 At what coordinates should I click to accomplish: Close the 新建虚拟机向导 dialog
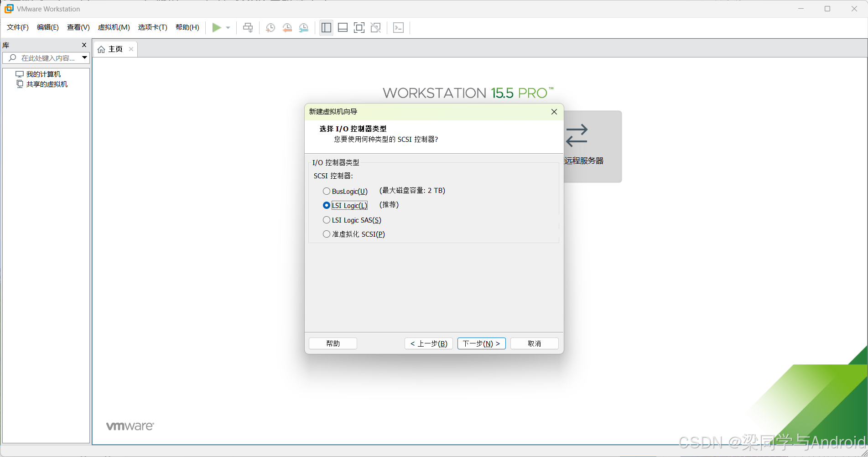(554, 112)
